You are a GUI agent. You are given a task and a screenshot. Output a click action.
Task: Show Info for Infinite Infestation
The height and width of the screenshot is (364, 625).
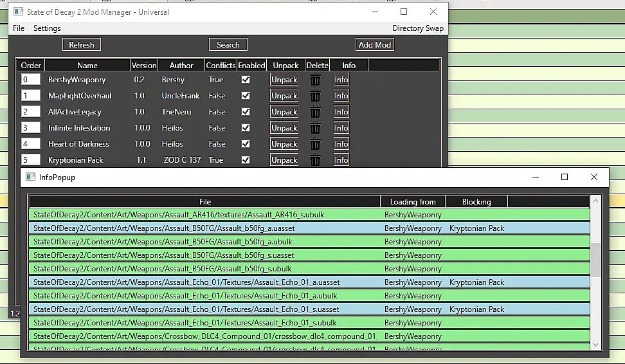(341, 127)
